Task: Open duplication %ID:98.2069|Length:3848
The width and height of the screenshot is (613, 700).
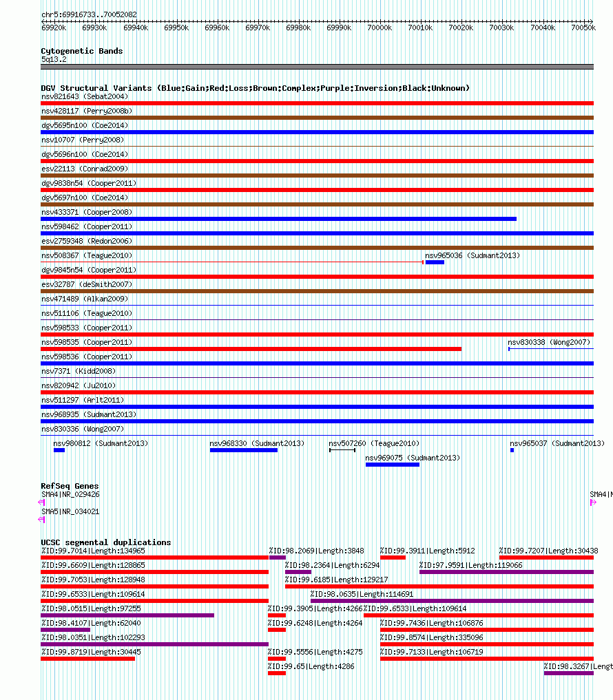Action: [316, 551]
